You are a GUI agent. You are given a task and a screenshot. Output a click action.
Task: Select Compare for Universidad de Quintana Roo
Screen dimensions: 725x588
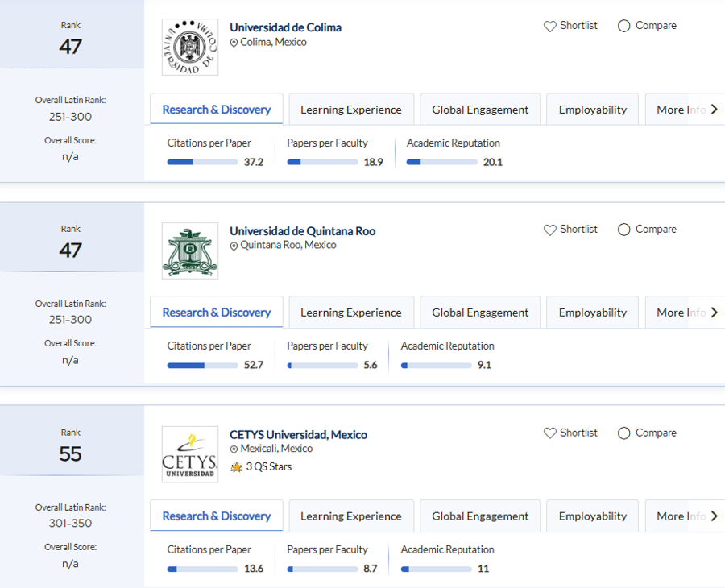pos(623,229)
